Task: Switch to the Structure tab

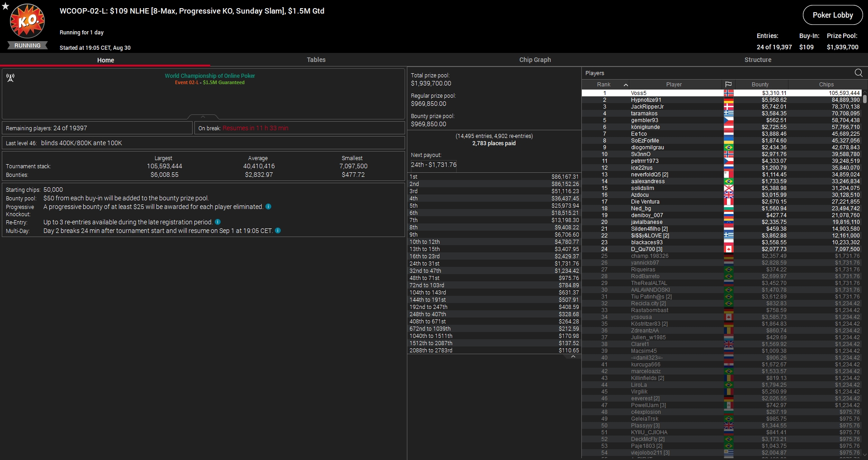Action: pyautogui.click(x=758, y=60)
